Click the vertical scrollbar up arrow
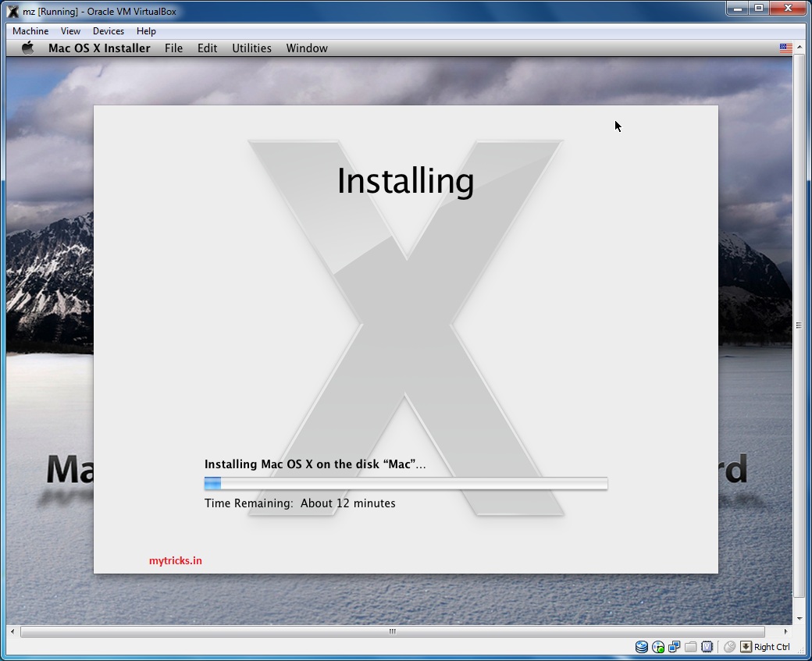Image resolution: width=812 pixels, height=661 pixels. [800, 47]
